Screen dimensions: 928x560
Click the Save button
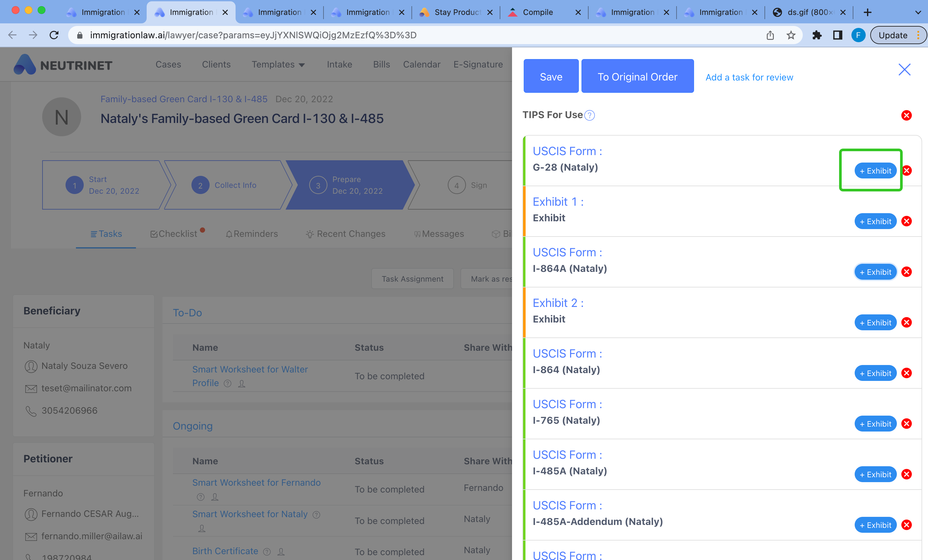[x=551, y=77]
